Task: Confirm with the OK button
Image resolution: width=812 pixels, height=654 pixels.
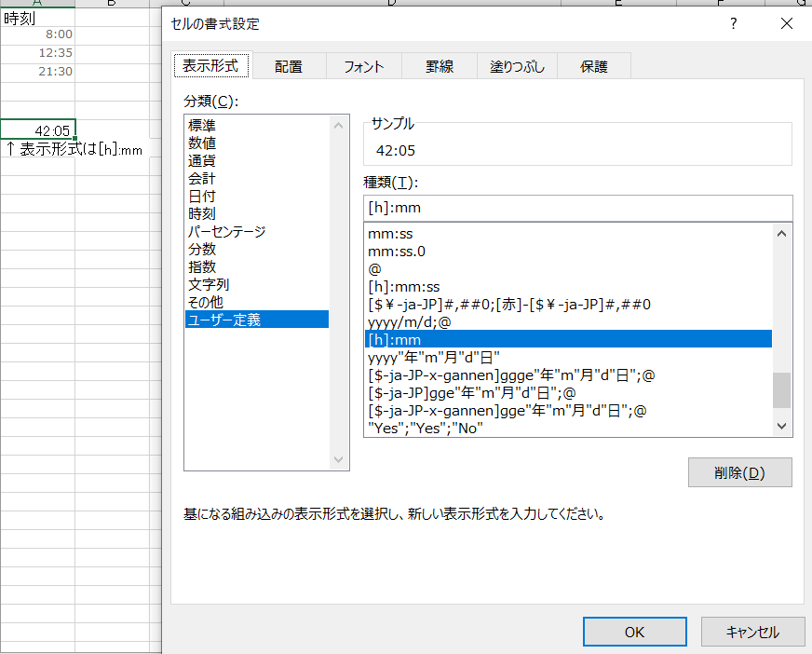Action: pos(634,632)
